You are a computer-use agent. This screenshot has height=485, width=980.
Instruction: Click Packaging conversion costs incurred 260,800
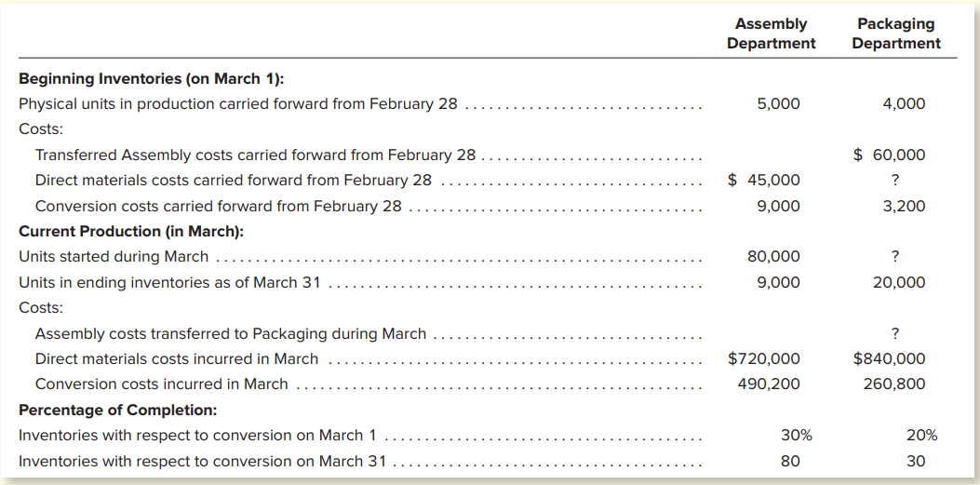tap(894, 384)
